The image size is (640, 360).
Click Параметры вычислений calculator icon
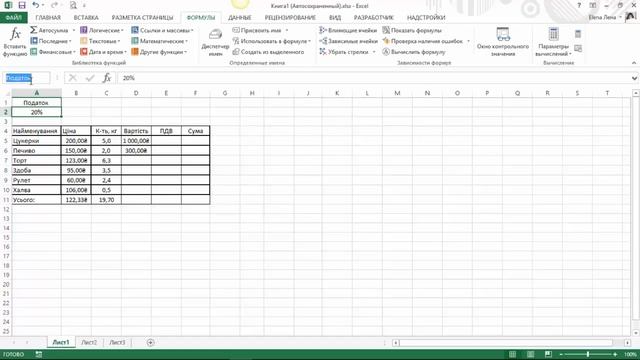553,34
